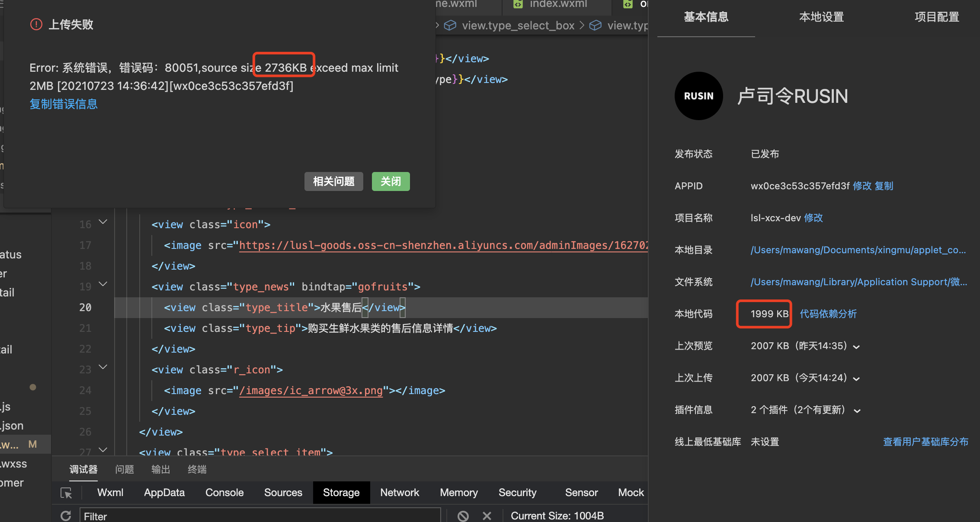The width and height of the screenshot is (980, 522).
Task: Switch to the 本地设置 tab
Action: coord(821,17)
